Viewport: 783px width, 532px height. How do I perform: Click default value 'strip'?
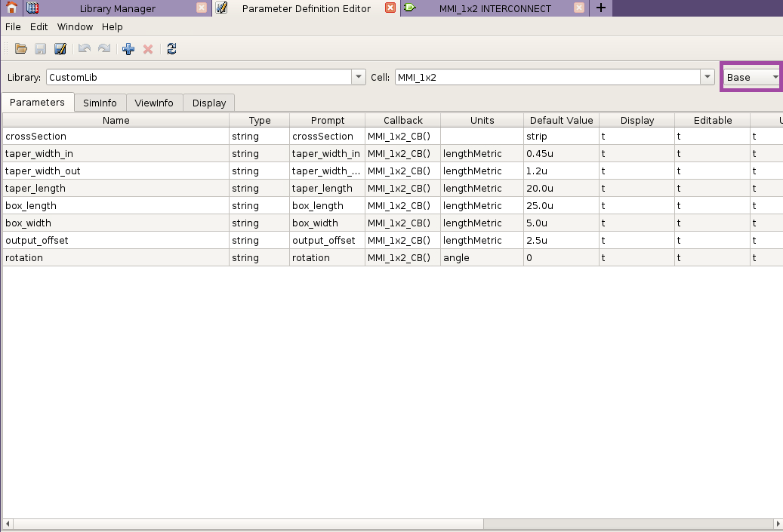561,137
